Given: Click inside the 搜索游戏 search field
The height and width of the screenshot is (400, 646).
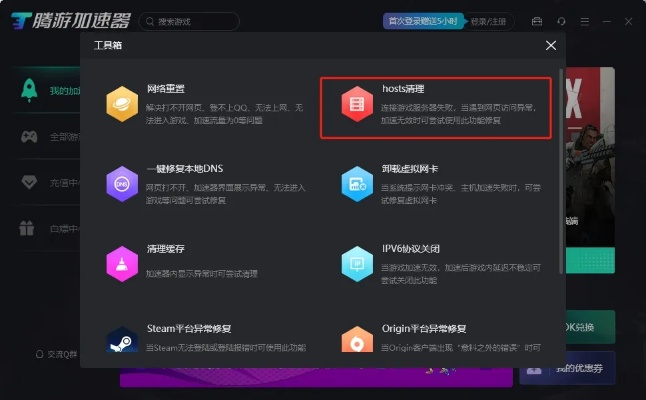Looking at the screenshot, I should [189, 21].
